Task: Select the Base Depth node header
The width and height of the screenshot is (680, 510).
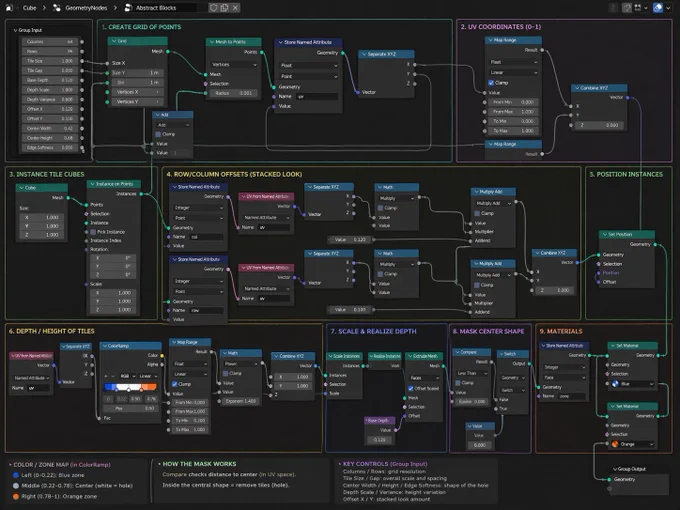Action: [x=379, y=421]
